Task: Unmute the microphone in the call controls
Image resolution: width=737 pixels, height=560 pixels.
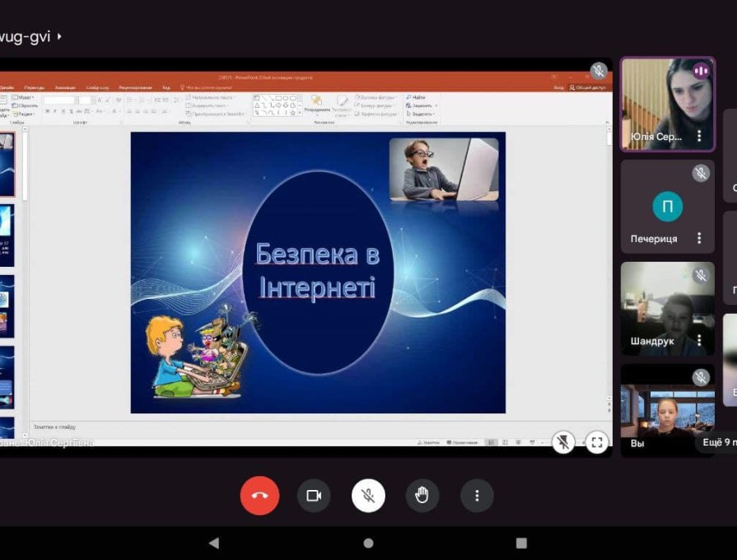Action: click(368, 495)
